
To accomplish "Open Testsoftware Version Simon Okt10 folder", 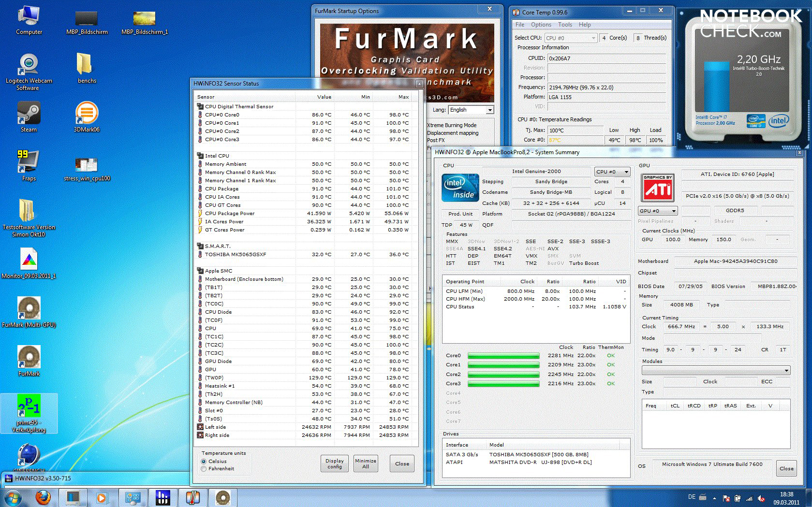I will click(29, 217).
